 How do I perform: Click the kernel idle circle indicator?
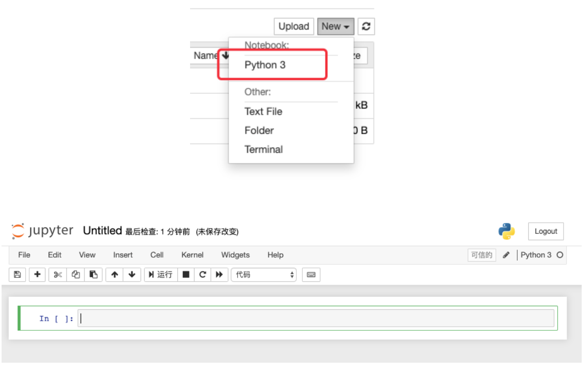click(560, 255)
